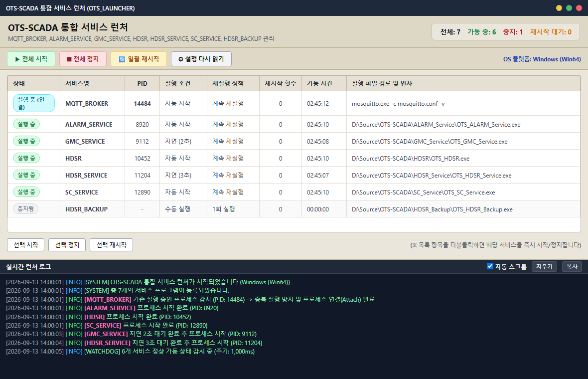This screenshot has width=588, height=379.
Task: Clear the log with 지우기 button
Action: tap(544, 266)
